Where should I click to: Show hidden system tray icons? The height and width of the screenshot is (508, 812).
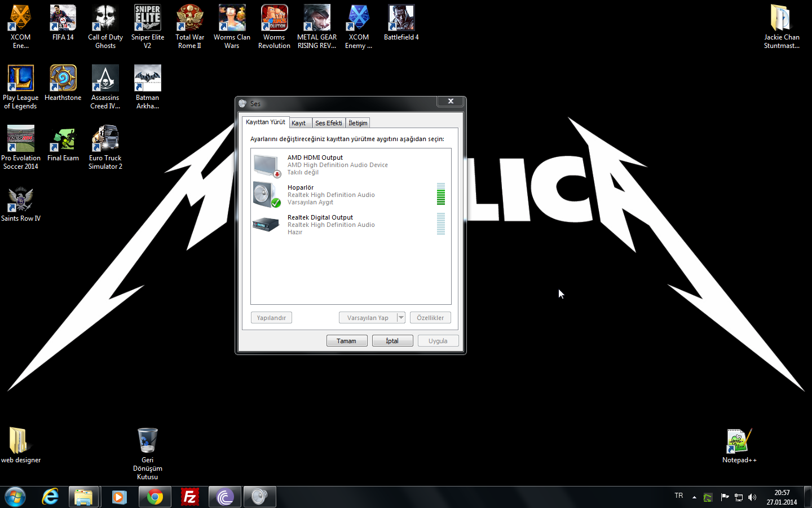coord(694,497)
